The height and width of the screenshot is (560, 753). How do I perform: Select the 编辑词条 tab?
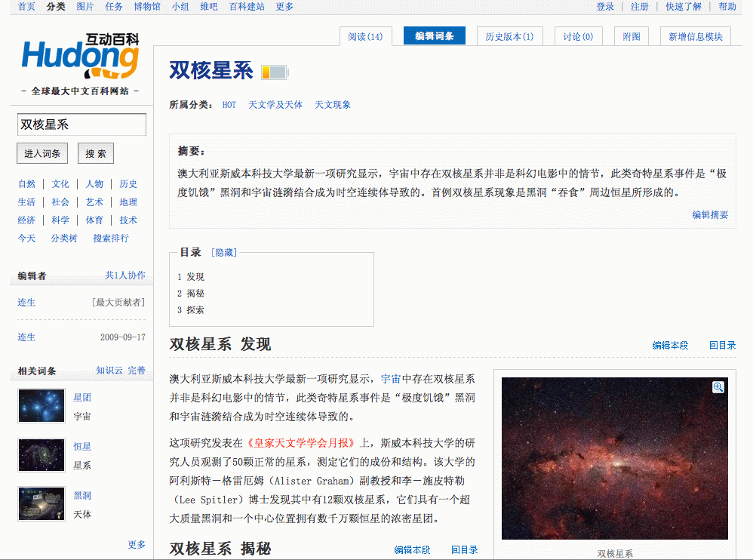coord(435,36)
